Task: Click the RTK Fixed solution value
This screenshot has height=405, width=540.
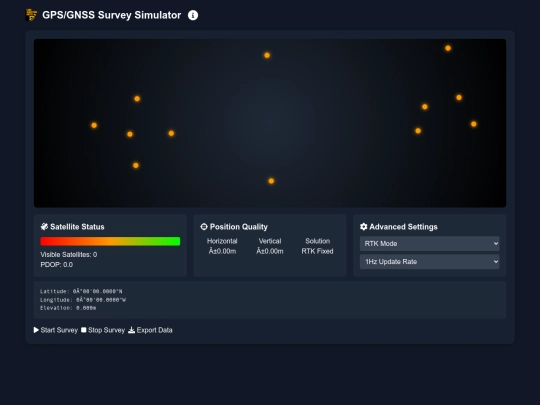Action: click(x=317, y=251)
